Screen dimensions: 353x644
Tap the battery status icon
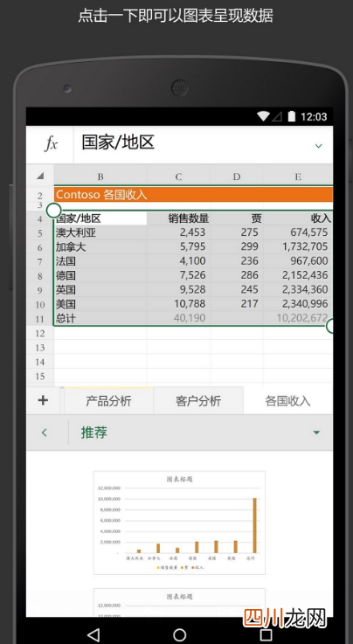[292, 116]
